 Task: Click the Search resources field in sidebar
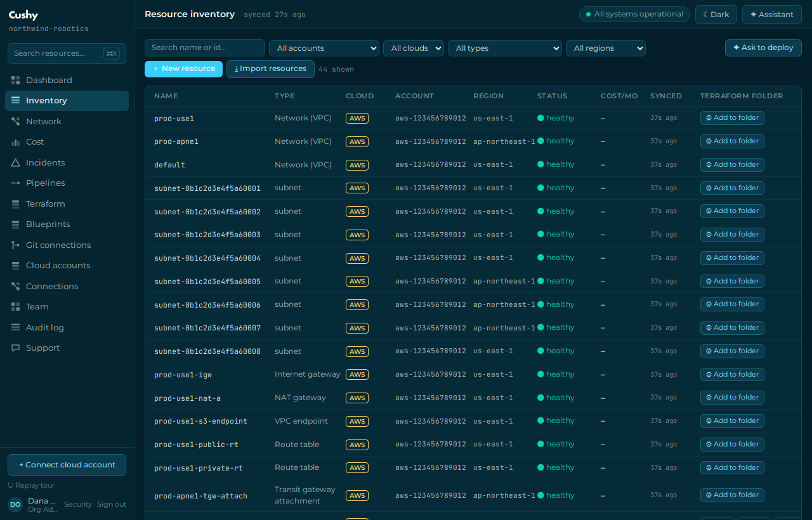(x=67, y=53)
